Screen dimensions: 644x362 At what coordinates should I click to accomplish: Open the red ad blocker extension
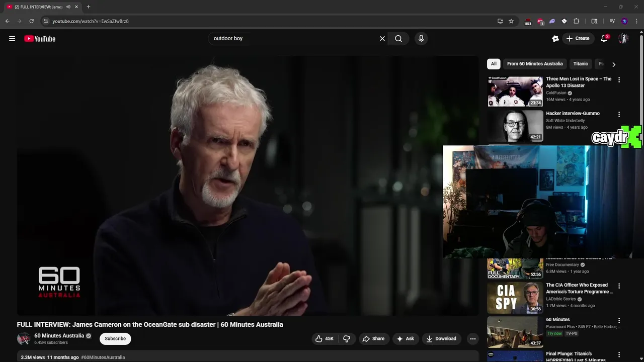(x=540, y=22)
